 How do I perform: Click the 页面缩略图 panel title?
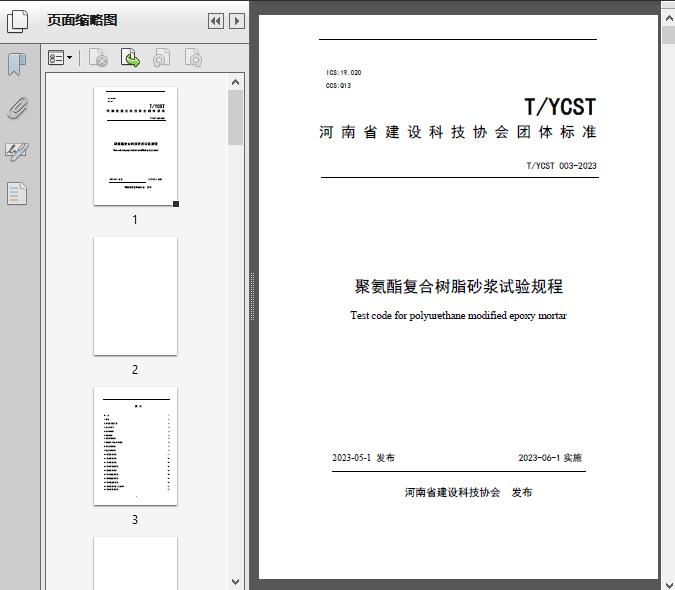point(82,20)
